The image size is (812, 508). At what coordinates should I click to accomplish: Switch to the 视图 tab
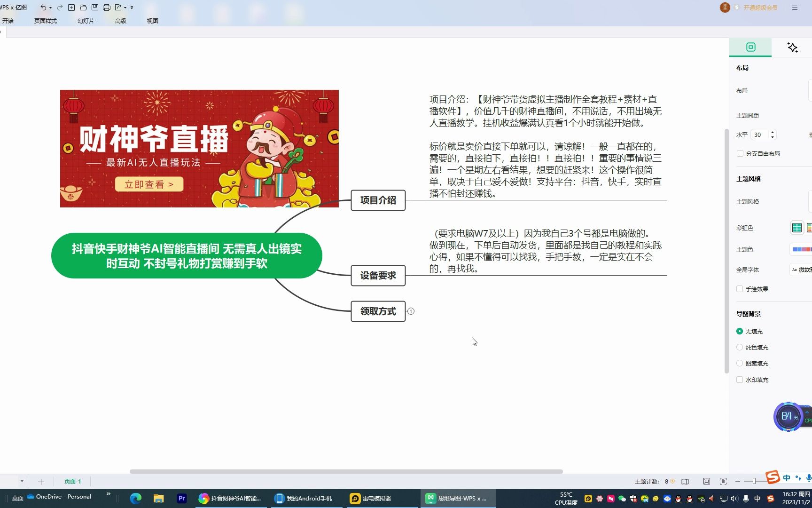coord(152,21)
